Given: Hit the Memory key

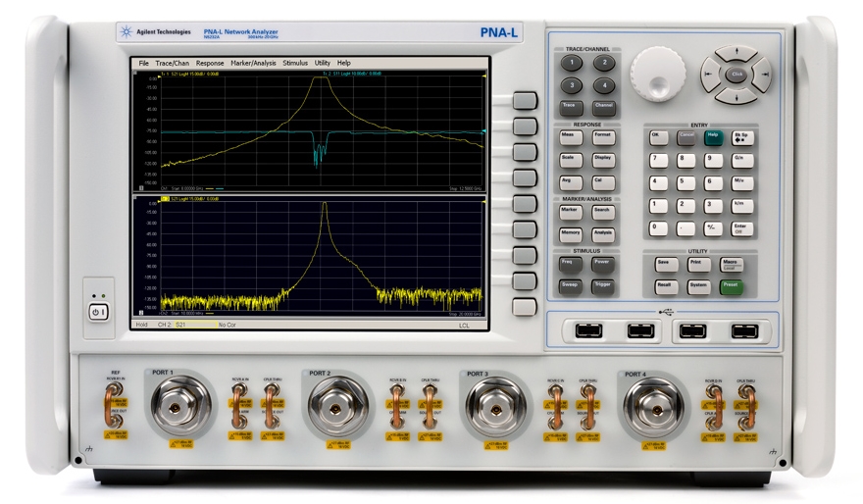Looking at the screenshot, I should [x=571, y=235].
